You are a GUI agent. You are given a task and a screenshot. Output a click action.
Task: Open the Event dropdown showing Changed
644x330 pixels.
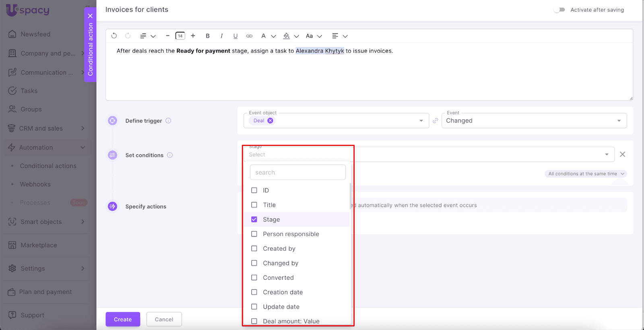[534, 121]
